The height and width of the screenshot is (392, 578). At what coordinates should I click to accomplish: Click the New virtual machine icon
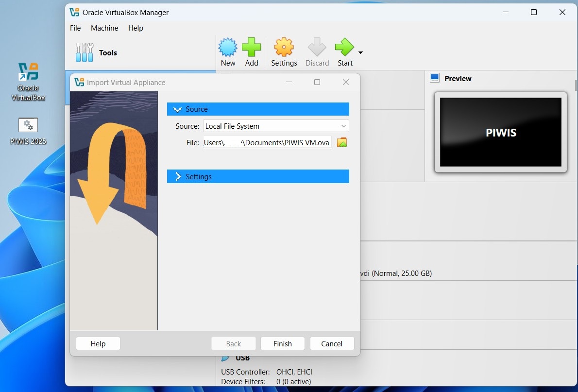coord(228,47)
